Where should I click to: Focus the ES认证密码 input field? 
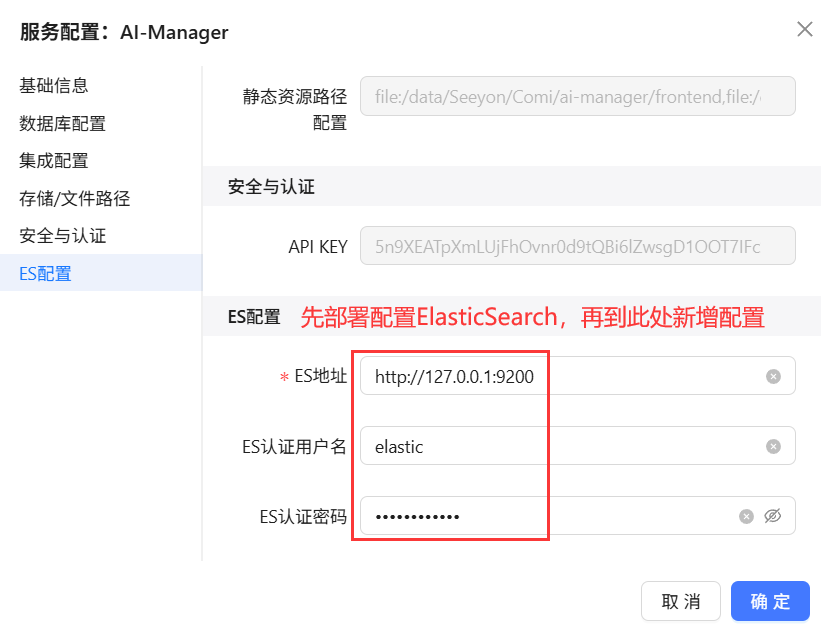[578, 516]
